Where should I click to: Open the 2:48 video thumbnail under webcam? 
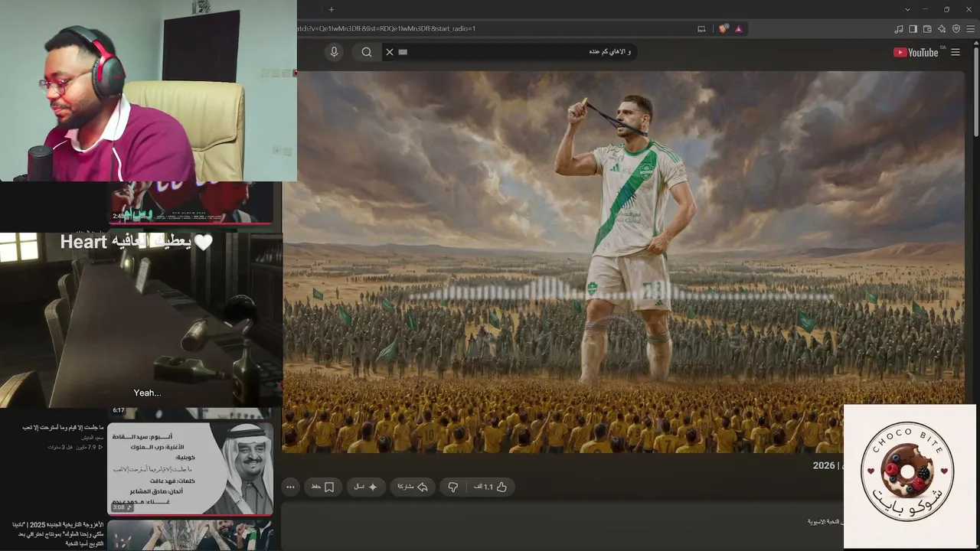(x=191, y=203)
